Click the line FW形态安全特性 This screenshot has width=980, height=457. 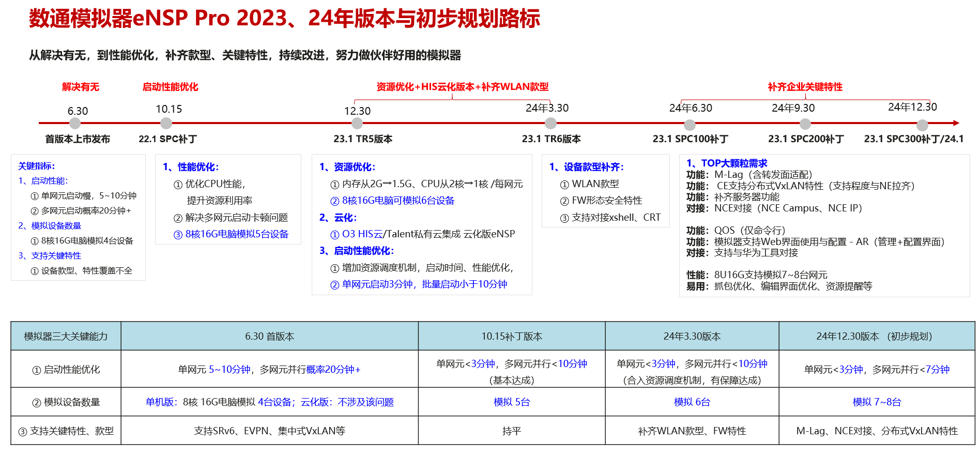click(601, 201)
